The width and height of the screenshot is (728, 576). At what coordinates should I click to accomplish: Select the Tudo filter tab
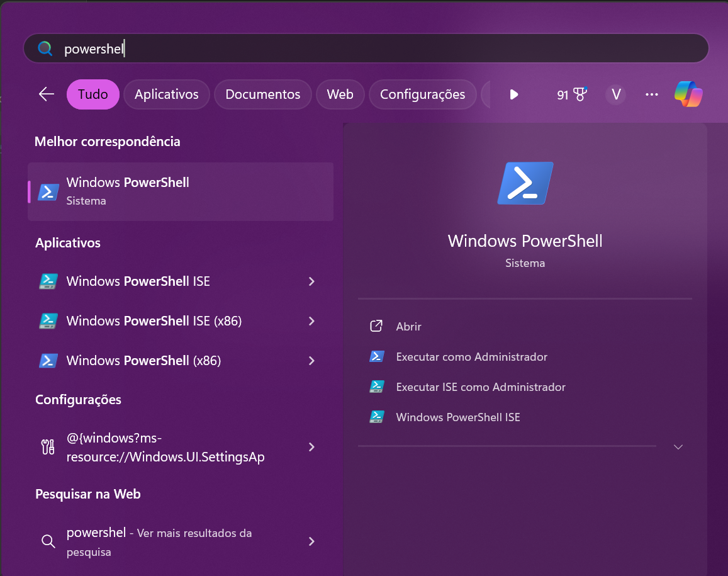point(93,94)
